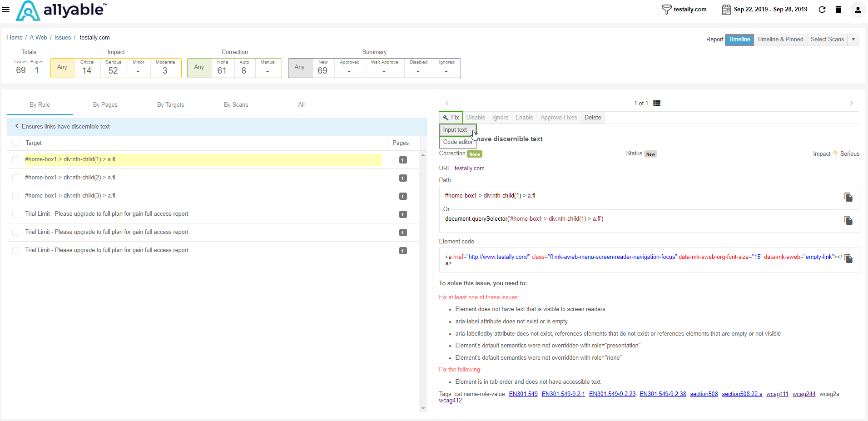Check the div:nth-child(1) target row
The width and height of the screenshot is (868, 421).
tap(16, 159)
